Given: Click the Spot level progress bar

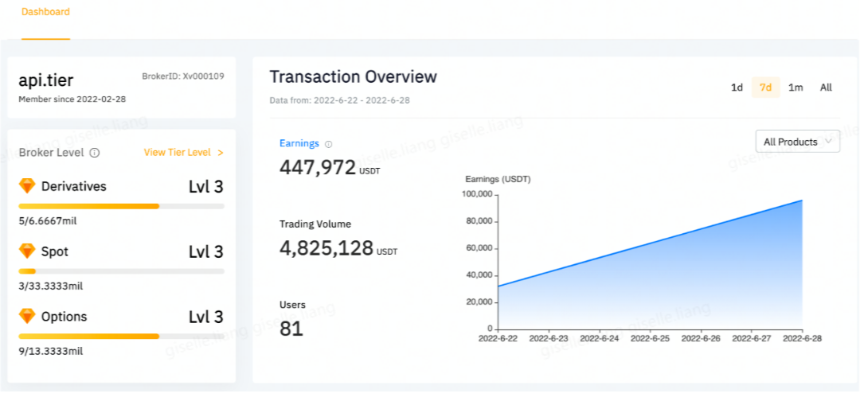Looking at the screenshot, I should [x=121, y=271].
